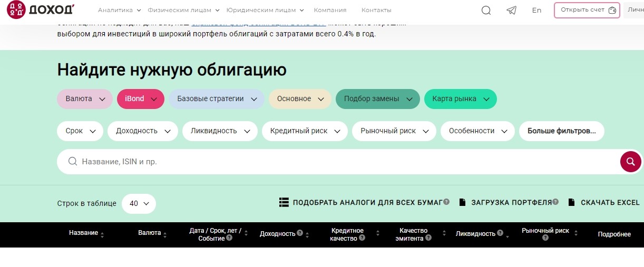Open the Особенности filter dropdown
644x267 pixels.
pyautogui.click(x=477, y=131)
